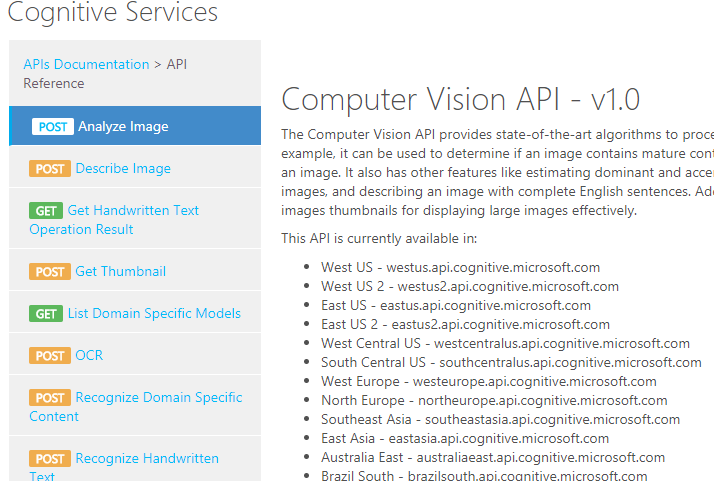Open the APIs Documentation breadcrumb link
Viewport: 714px width, 481px height.
(86, 64)
